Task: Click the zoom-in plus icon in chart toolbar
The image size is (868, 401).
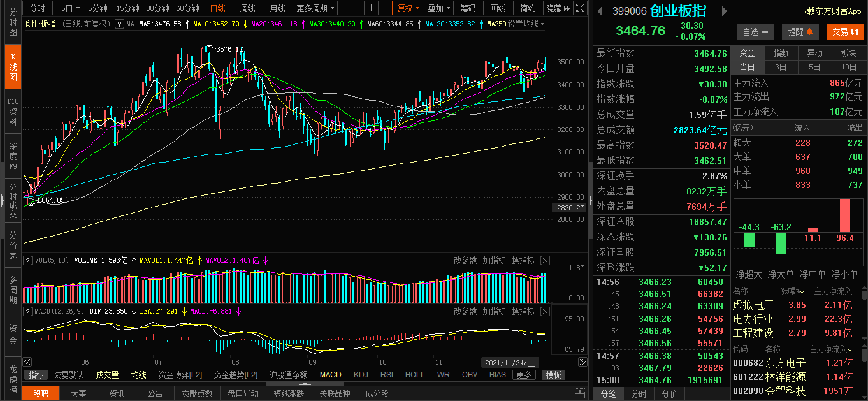Action: [x=372, y=8]
